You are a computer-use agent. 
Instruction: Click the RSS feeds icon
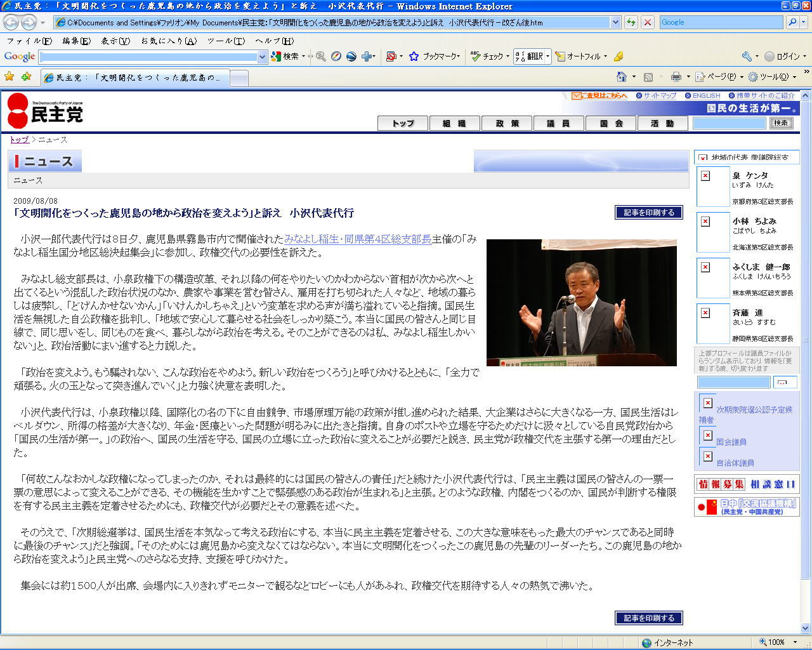[648, 77]
